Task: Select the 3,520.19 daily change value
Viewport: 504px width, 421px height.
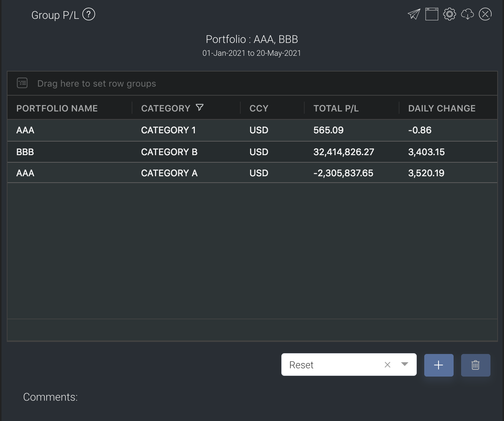Action: click(x=427, y=173)
